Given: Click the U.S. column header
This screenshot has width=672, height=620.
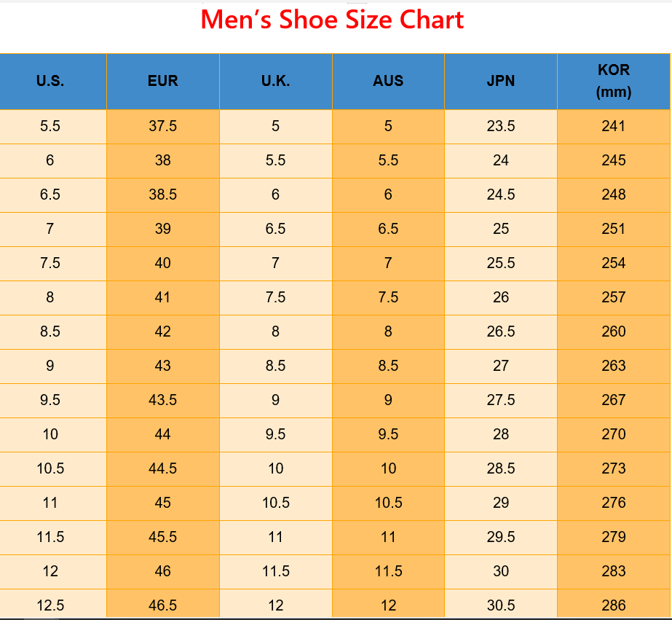Looking at the screenshot, I should tap(50, 81).
